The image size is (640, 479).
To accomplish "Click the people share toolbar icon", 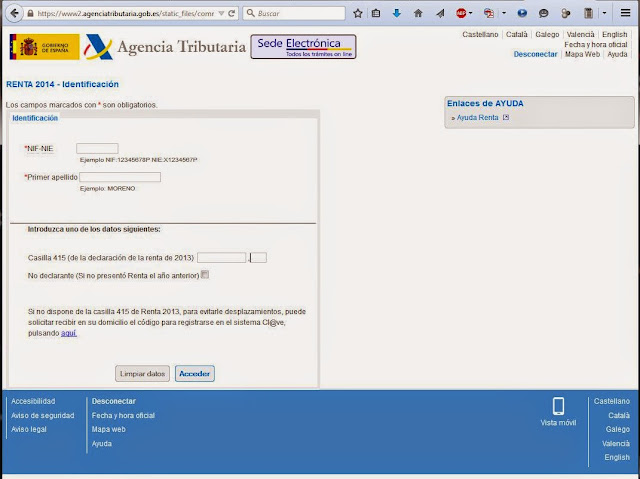I will [565, 13].
